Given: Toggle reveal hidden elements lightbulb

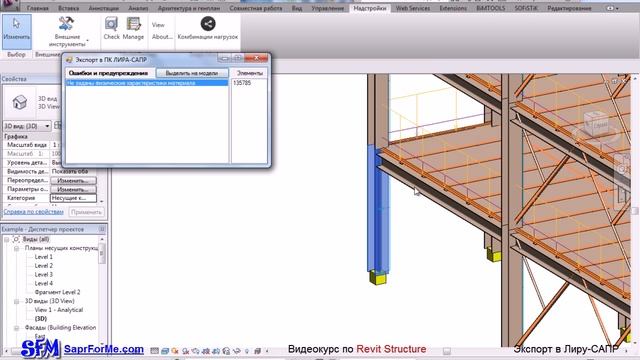Looking at the screenshot, I should pos(247,351).
